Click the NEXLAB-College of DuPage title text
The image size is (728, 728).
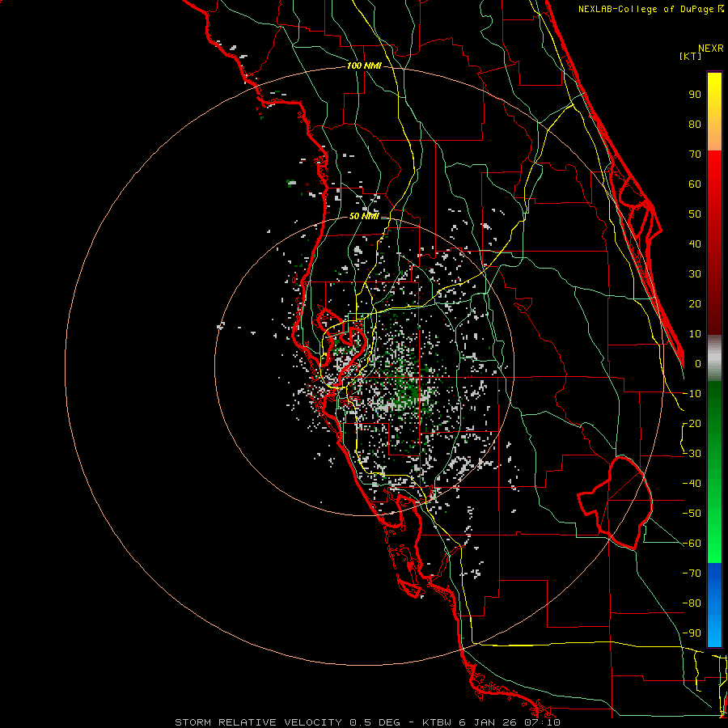(x=650, y=9)
